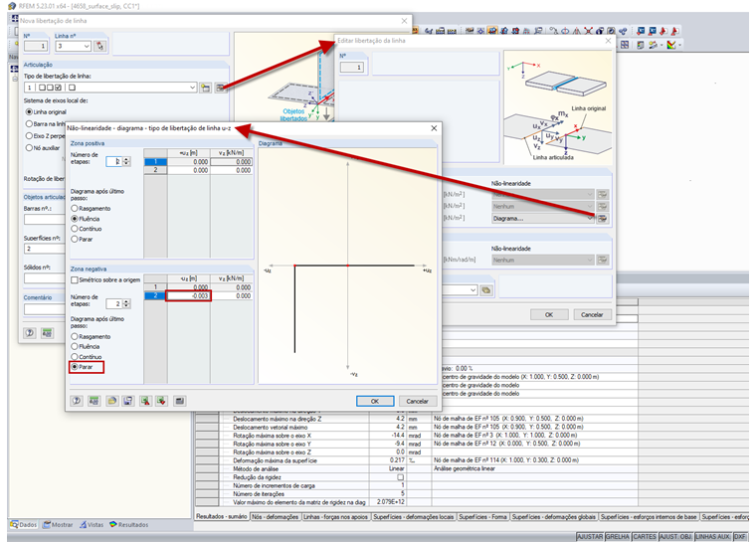Screen dimensions: 756x542
Task: Switch navigator to Vistas tab
Action: tap(92, 525)
